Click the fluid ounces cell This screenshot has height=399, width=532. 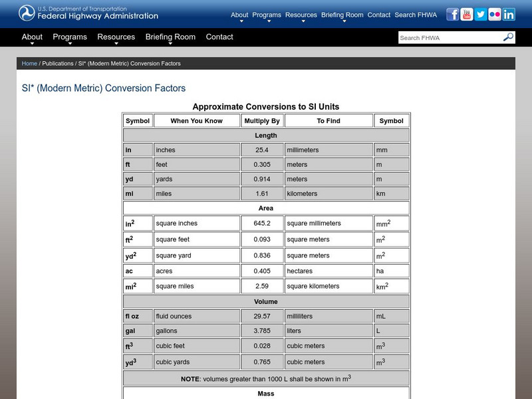click(x=196, y=317)
